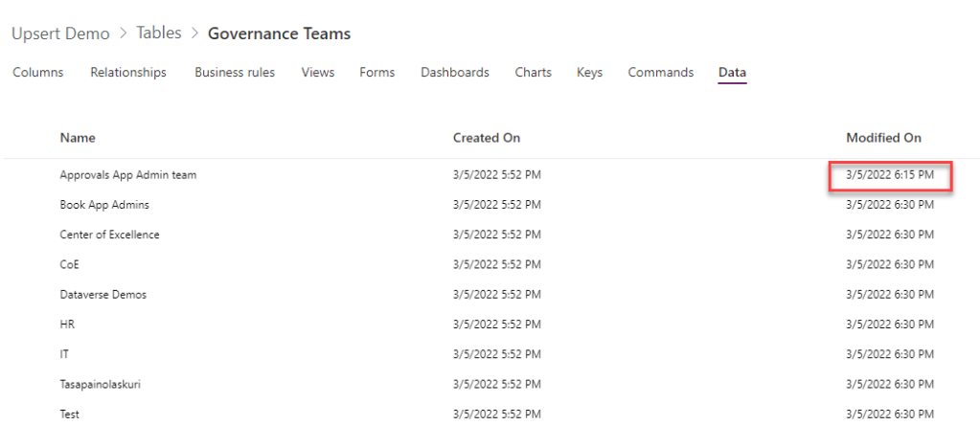The image size is (980, 448).
Task: Select the Approvals App Admin team row
Action: click(128, 175)
